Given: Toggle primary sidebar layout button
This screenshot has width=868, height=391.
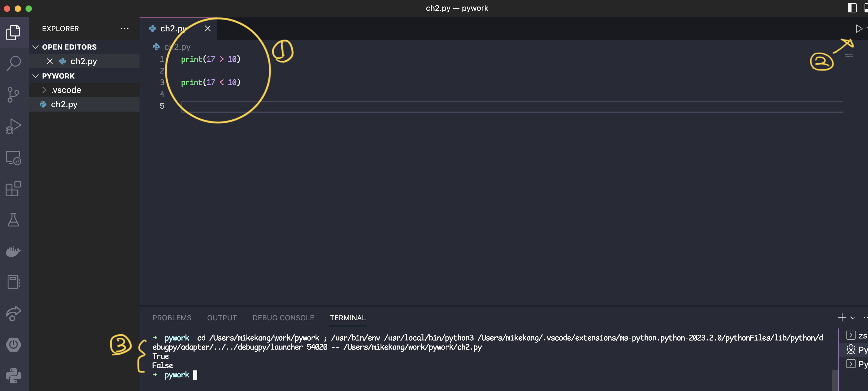Looking at the screenshot, I should [x=852, y=8].
